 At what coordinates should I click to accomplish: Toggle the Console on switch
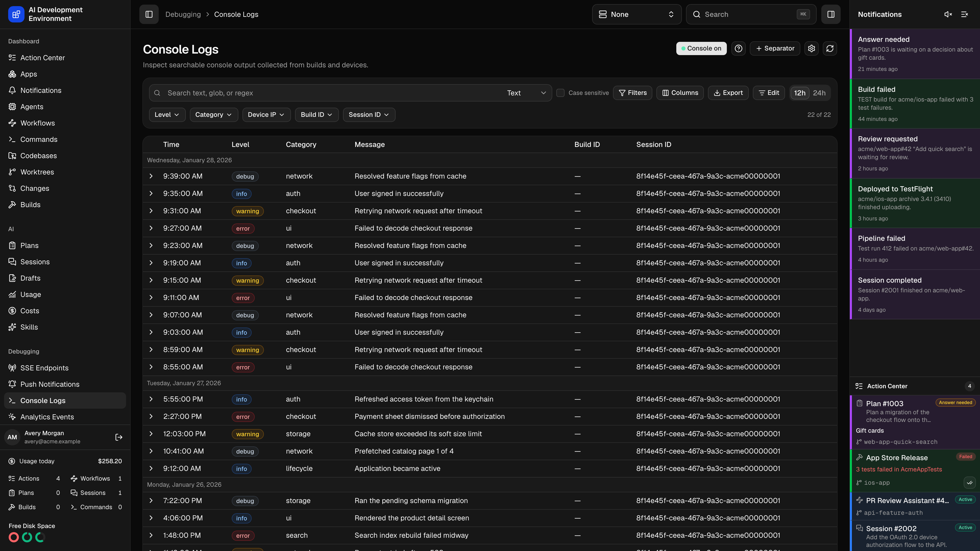(x=701, y=48)
